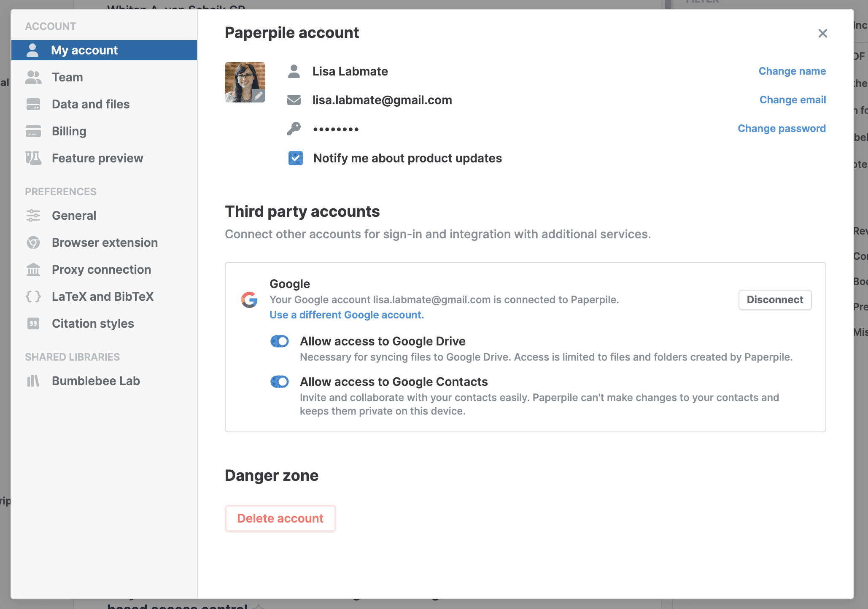
Task: Select Browser extension preferences
Action: 104,243
